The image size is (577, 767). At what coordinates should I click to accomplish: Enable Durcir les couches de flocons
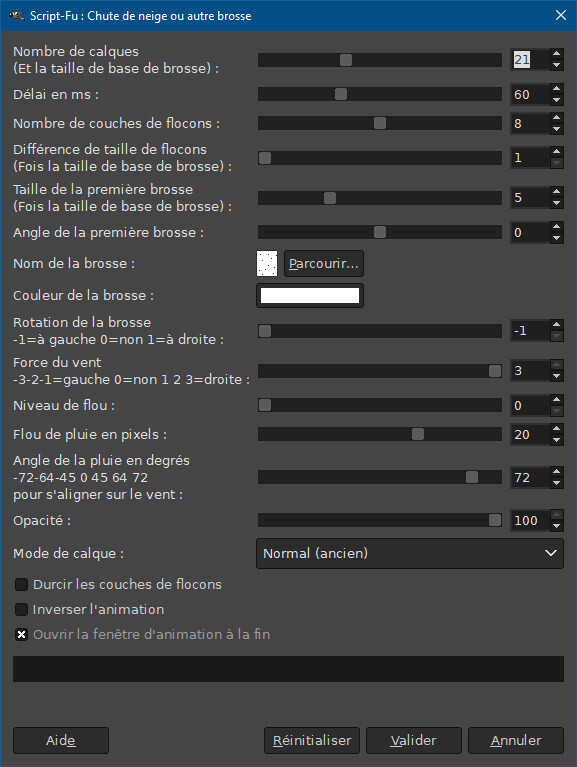coord(21,584)
